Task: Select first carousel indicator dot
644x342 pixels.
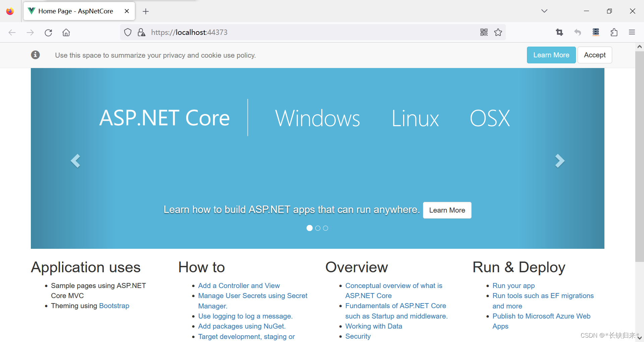Action: pos(310,228)
